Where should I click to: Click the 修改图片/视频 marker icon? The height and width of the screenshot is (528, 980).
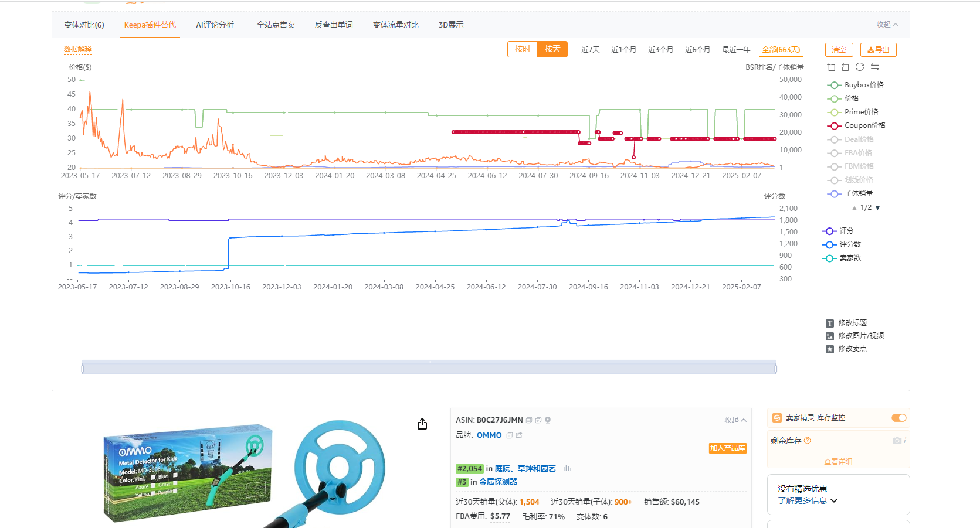(x=830, y=336)
